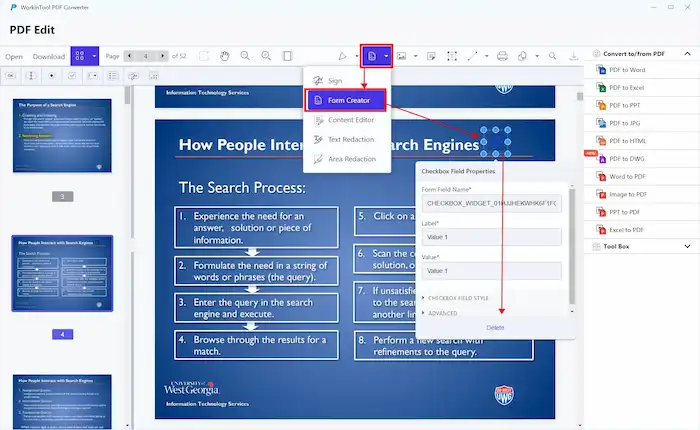This screenshot has width=700, height=430.
Task: Open the shapes tool dropdown arrow
Action: 537,56
